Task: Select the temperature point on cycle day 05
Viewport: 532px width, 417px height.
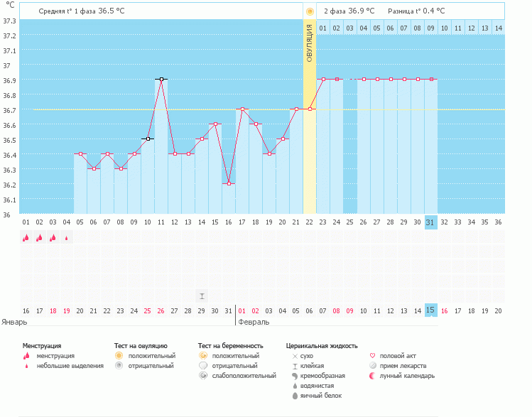Action: [x=80, y=153]
